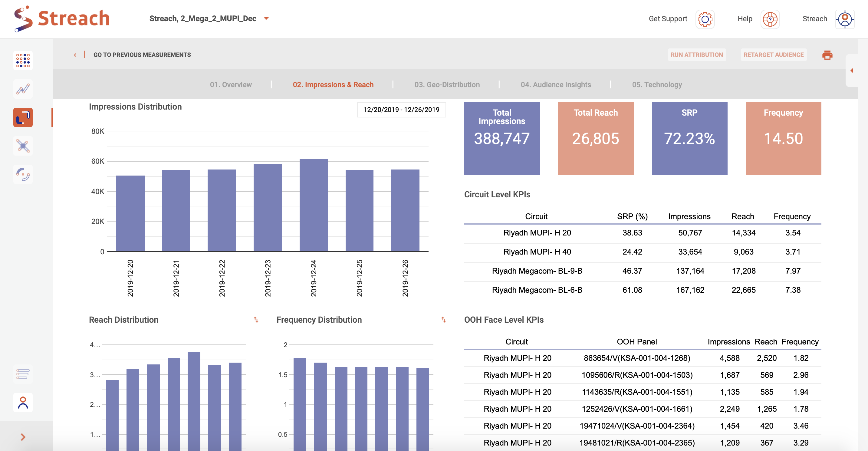The height and width of the screenshot is (451, 868).
Task: Open the Streach user profile icon
Action: 845,19
